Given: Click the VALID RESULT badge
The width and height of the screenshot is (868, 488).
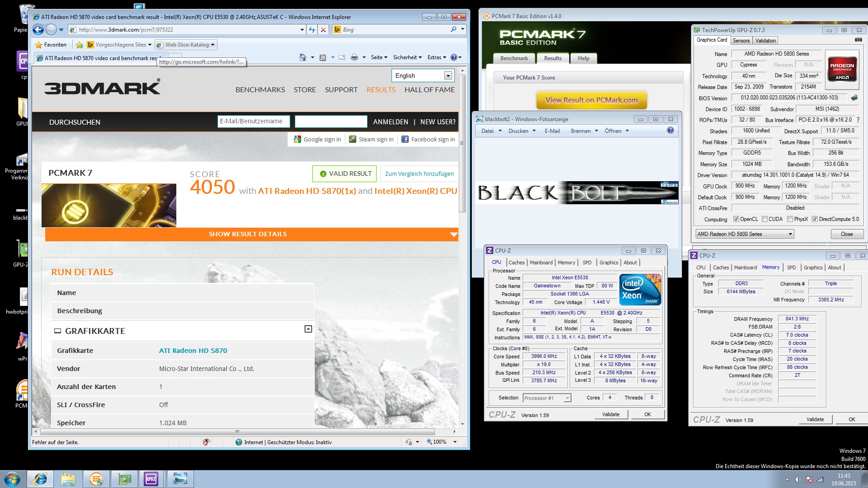Looking at the screenshot, I should [x=345, y=174].
